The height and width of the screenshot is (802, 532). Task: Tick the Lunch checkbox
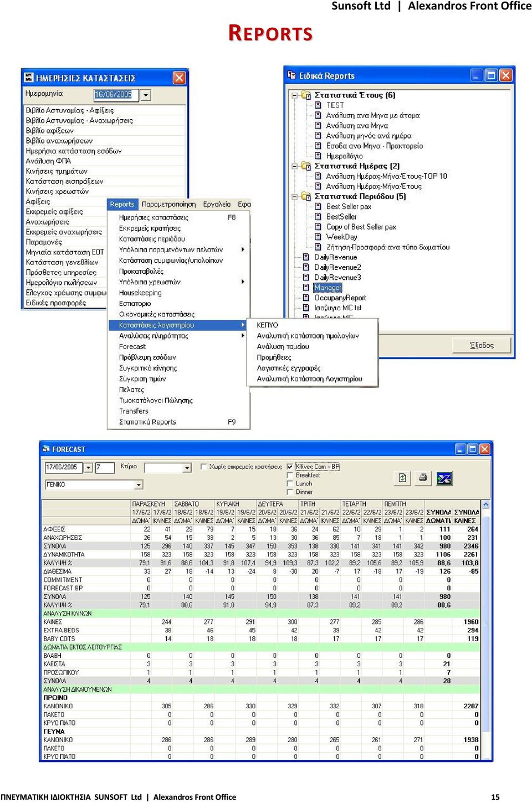(x=290, y=483)
